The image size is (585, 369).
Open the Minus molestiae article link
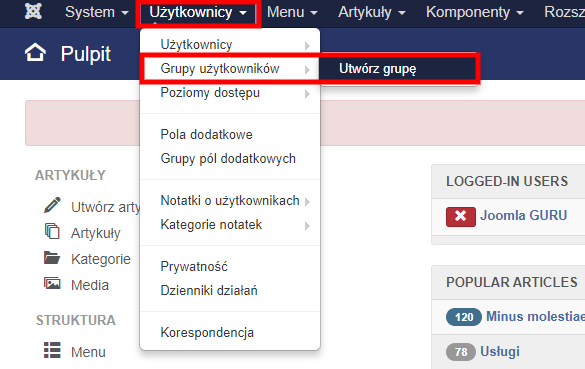[x=535, y=317]
